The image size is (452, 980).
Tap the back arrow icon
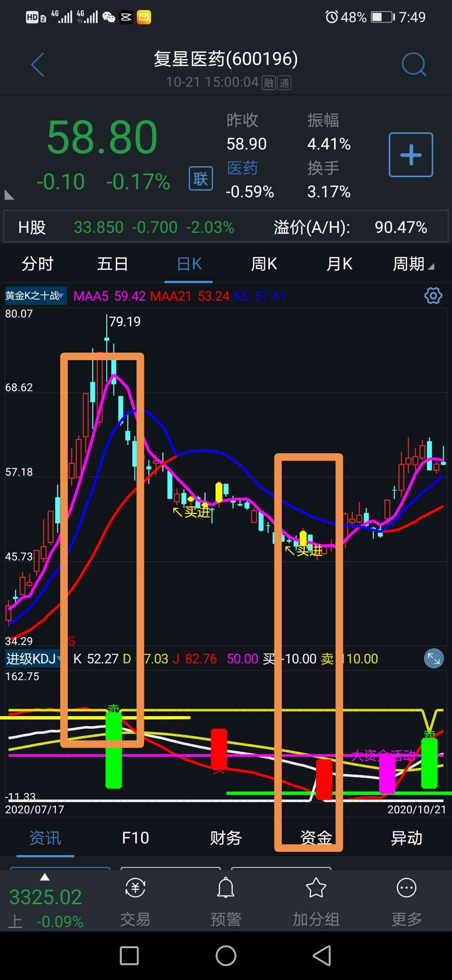[38, 65]
